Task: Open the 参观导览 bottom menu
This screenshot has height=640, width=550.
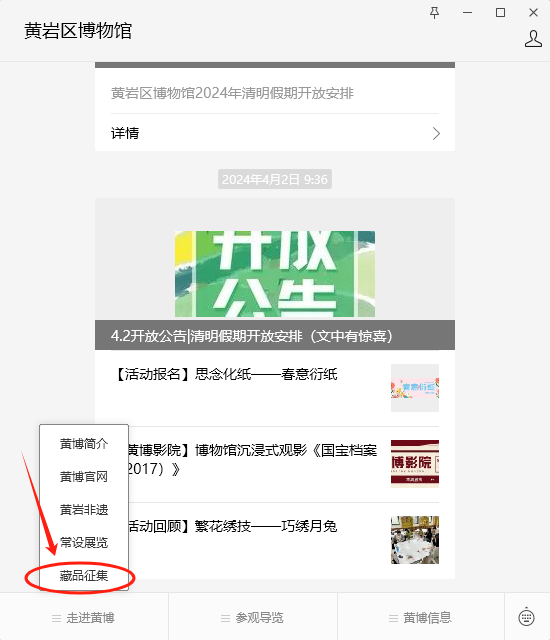Action: click(253, 618)
